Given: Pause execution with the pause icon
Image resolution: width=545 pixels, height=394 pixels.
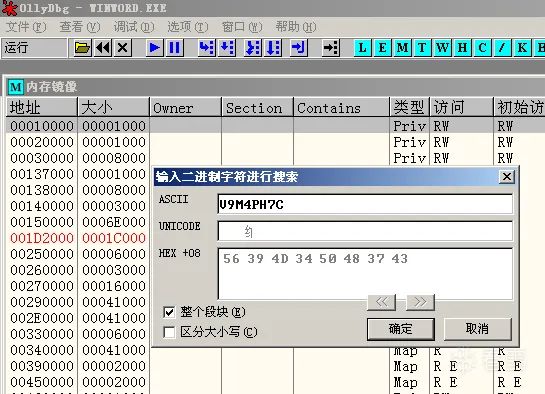Looking at the screenshot, I should pos(174,48).
